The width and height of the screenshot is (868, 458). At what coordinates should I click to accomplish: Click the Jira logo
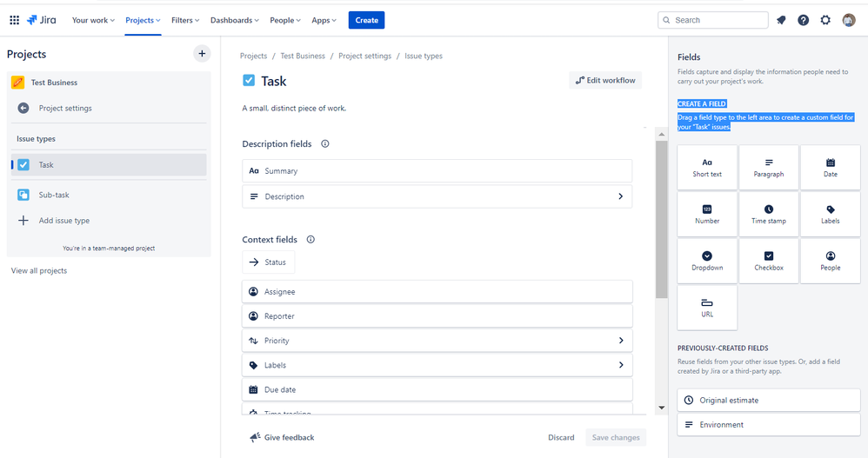pyautogui.click(x=42, y=20)
